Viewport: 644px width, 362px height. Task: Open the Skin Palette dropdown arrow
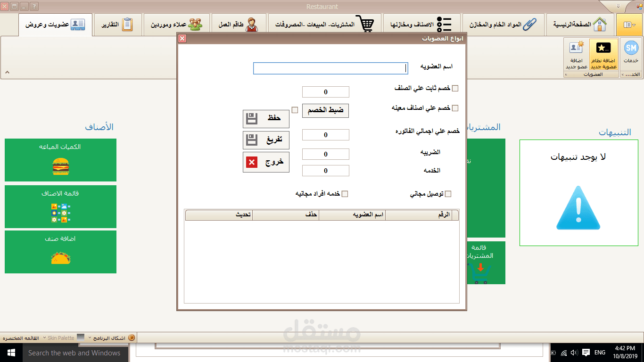tap(44, 338)
